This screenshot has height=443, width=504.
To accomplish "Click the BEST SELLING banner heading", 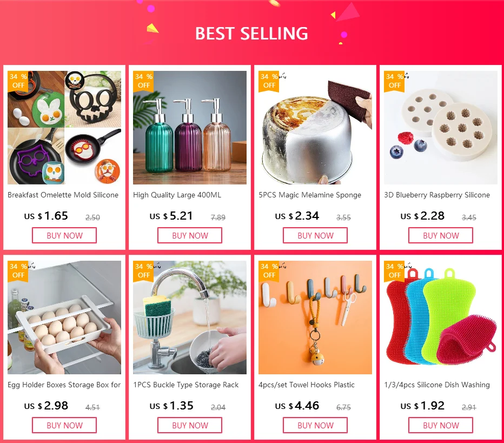I will pos(251,34).
